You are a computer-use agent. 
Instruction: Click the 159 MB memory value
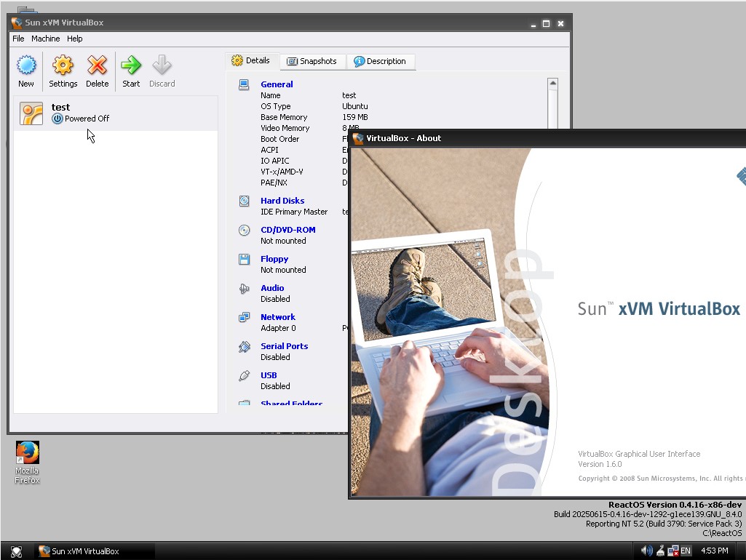click(x=355, y=117)
